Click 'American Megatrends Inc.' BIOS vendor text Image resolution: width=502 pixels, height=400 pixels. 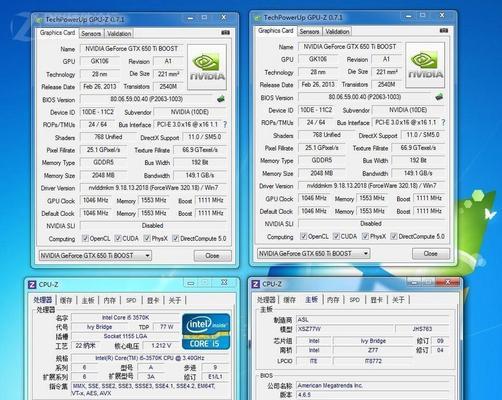[330, 386]
